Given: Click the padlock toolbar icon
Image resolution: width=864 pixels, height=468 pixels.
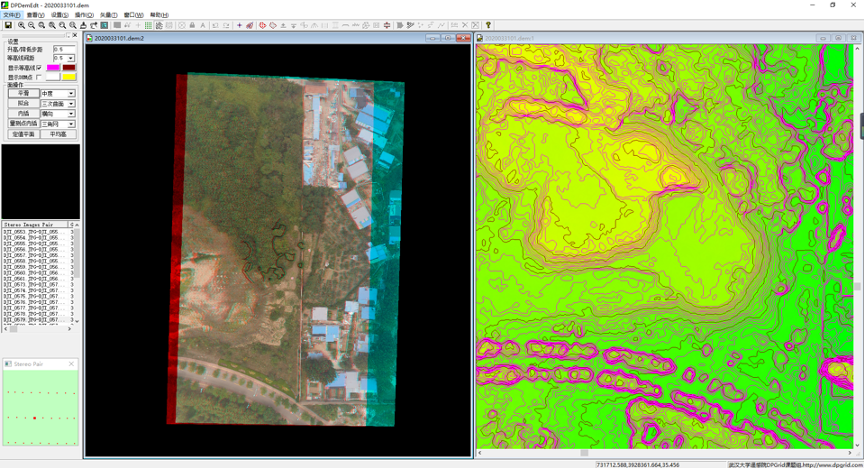Looking at the screenshot, I should (192, 25).
